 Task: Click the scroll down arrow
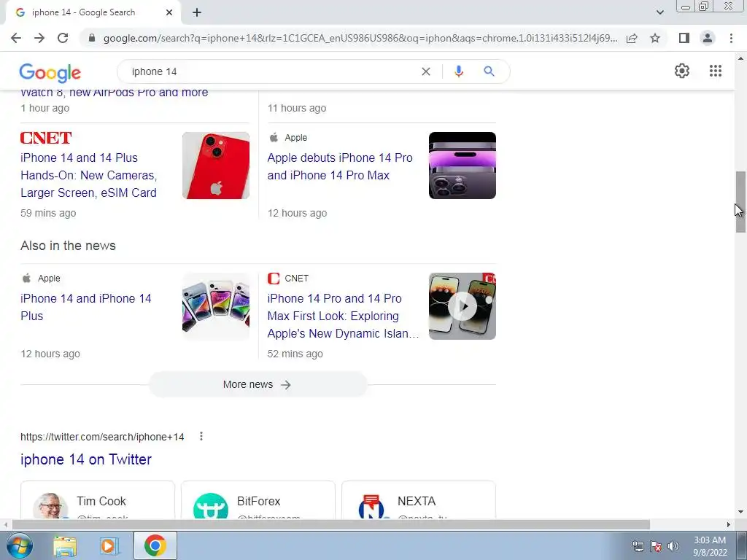(740, 513)
